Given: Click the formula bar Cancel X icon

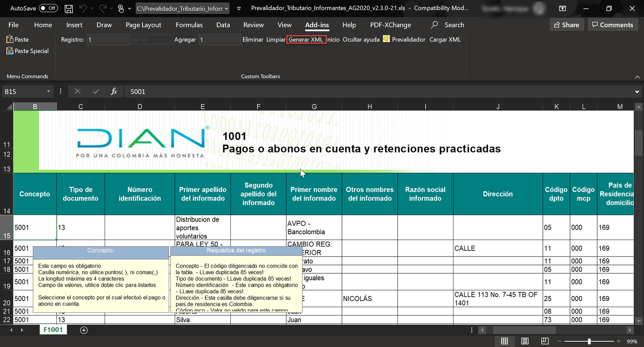Looking at the screenshot, I should 77,91.
